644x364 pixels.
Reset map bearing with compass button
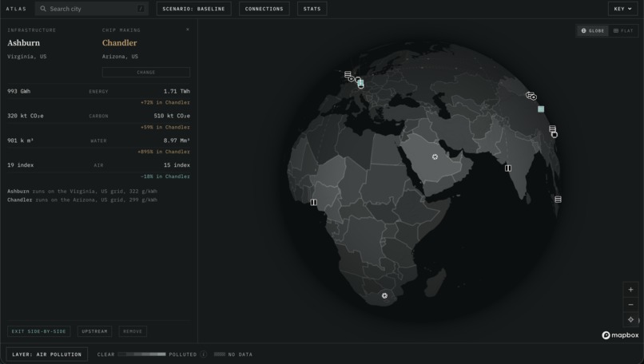[631, 319]
